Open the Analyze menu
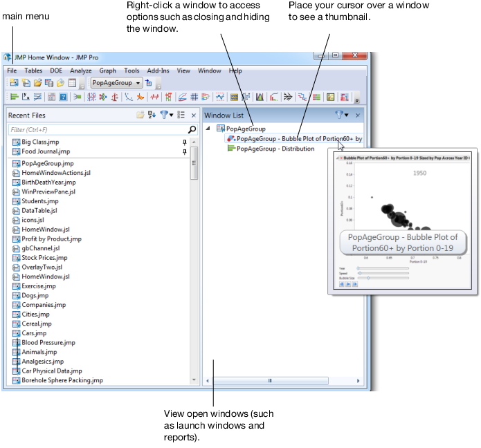 pyautogui.click(x=81, y=71)
